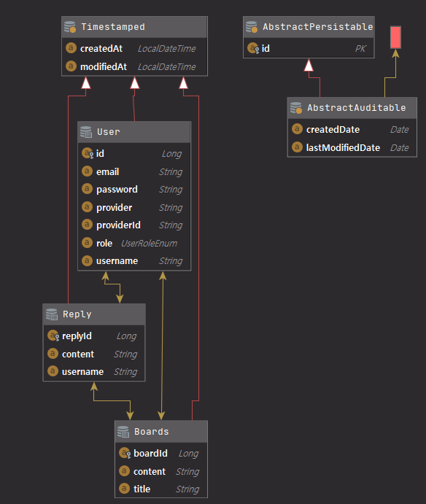
Task: Click the id primary key icon in AbstractPersistable
Action: pos(253,48)
